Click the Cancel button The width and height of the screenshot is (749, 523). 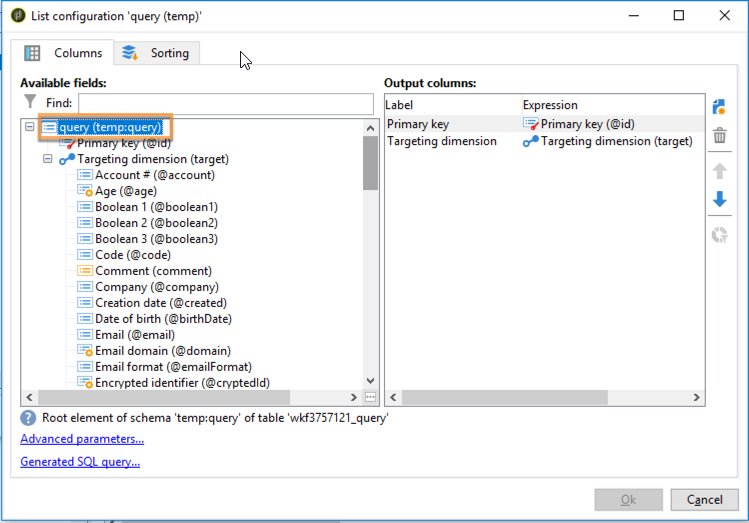[x=705, y=500]
